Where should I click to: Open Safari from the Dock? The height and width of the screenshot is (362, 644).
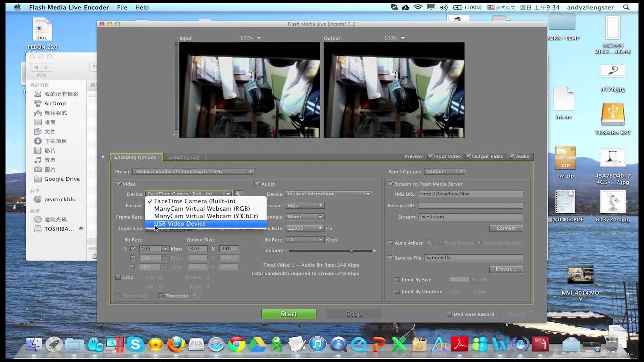tap(216, 344)
